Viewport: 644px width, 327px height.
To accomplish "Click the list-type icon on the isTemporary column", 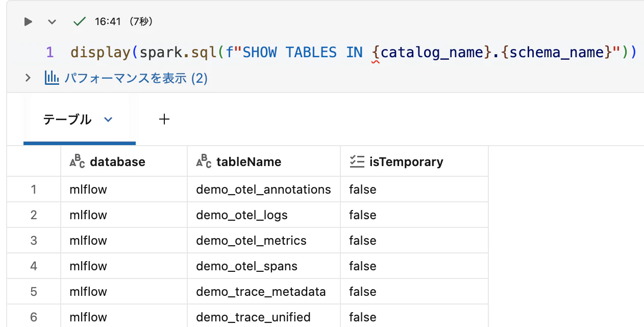I will coord(358,161).
